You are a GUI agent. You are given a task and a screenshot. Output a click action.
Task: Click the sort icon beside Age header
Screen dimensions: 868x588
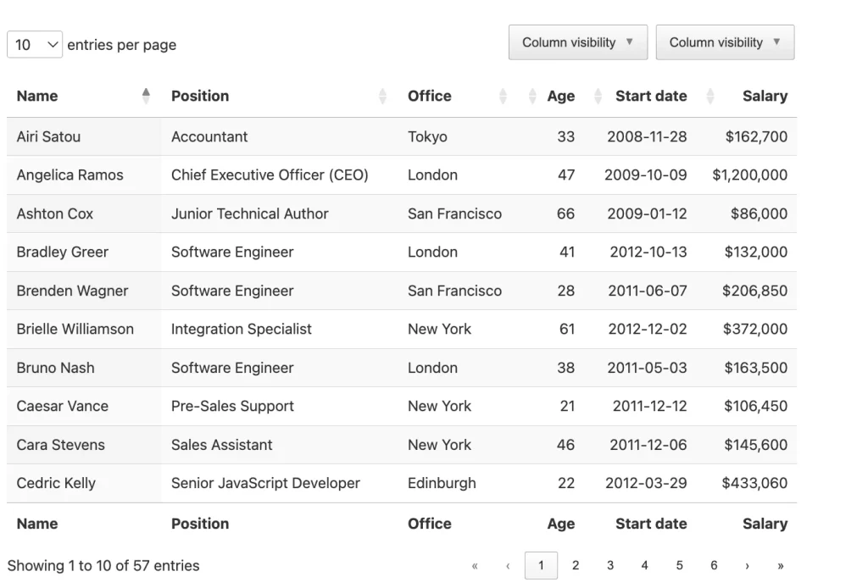(x=531, y=96)
